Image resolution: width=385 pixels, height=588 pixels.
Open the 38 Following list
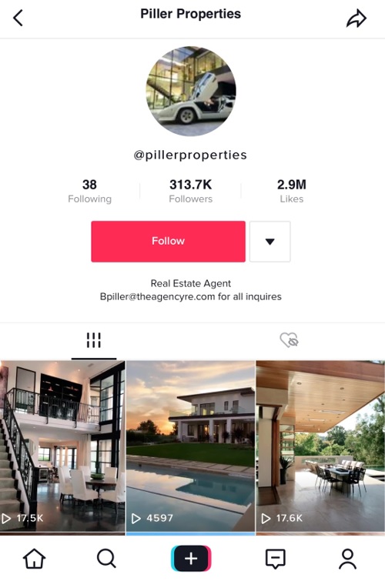[89, 191]
